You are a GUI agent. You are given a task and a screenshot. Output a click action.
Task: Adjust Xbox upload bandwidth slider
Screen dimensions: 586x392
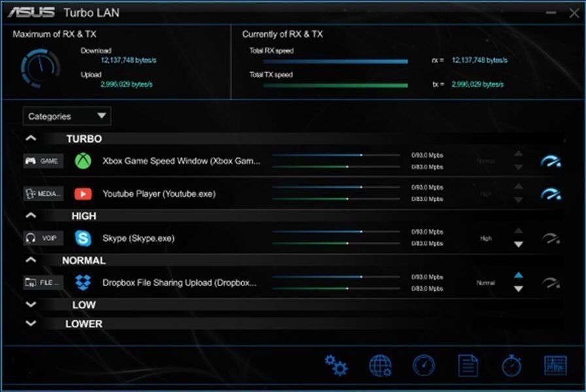(336, 167)
